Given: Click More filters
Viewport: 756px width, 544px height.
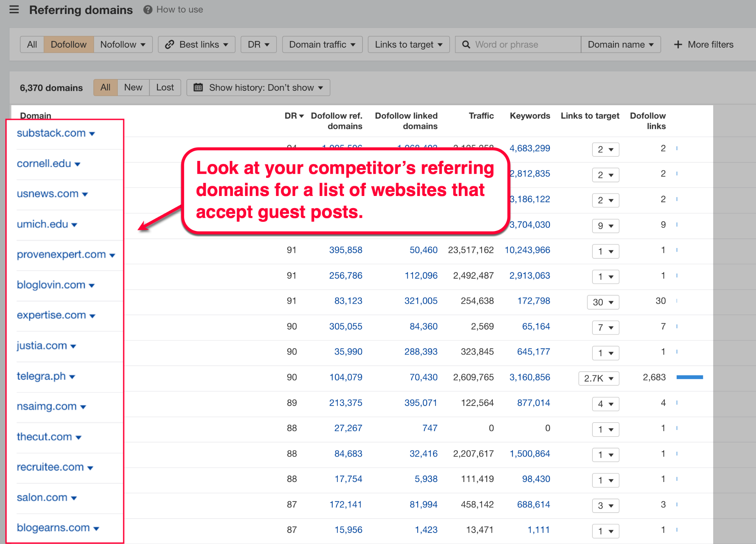Looking at the screenshot, I should pos(704,45).
